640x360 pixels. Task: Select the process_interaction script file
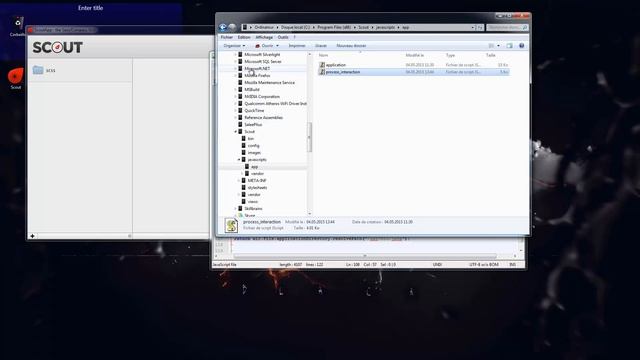click(x=413, y=72)
